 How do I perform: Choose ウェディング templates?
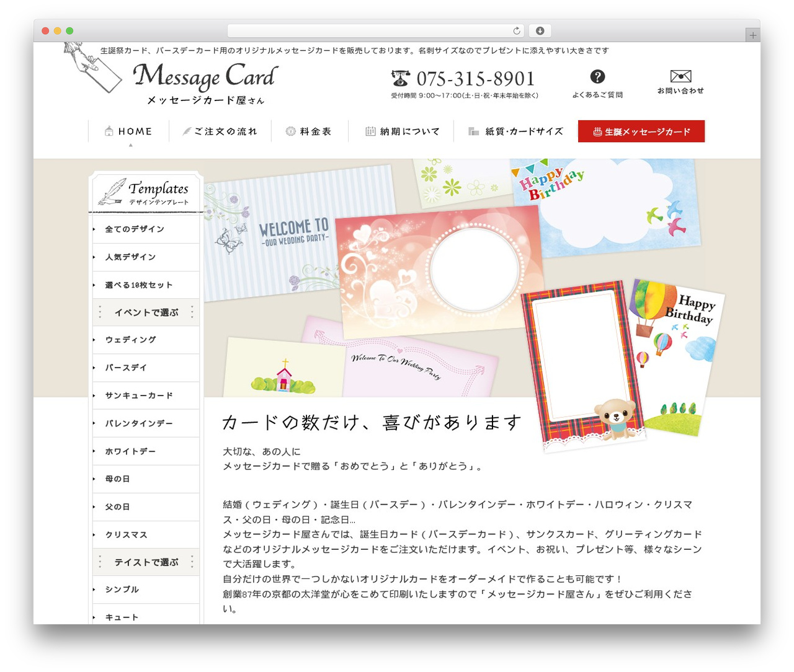(146, 340)
